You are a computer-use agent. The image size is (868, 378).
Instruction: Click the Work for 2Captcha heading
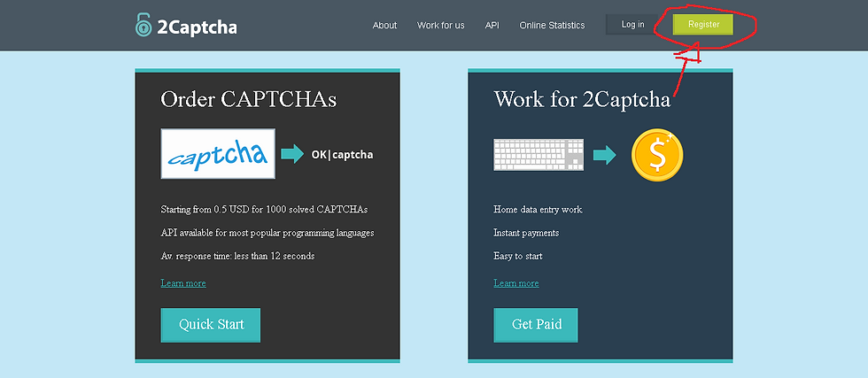point(583,100)
